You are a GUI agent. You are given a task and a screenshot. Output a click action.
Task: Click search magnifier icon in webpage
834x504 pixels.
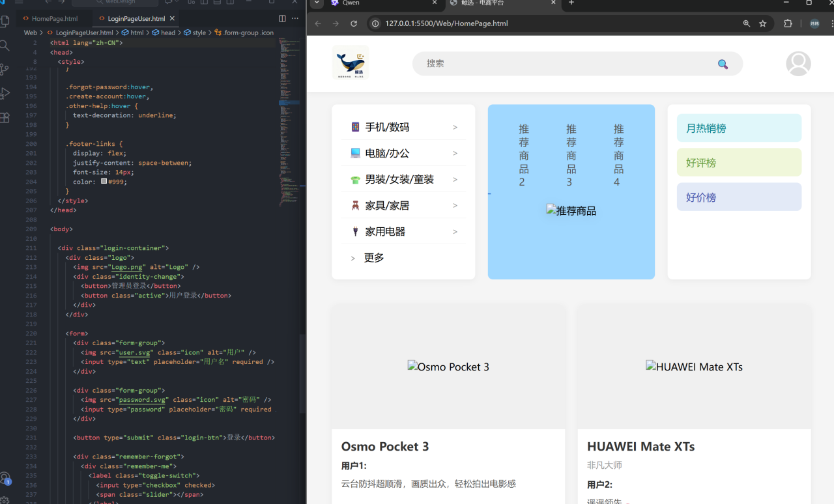(723, 64)
